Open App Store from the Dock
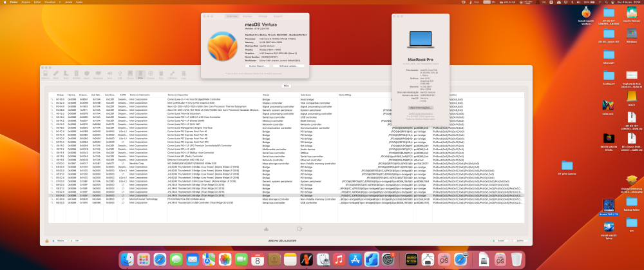Image resolution: width=644 pixels, height=270 pixels. click(x=355, y=260)
